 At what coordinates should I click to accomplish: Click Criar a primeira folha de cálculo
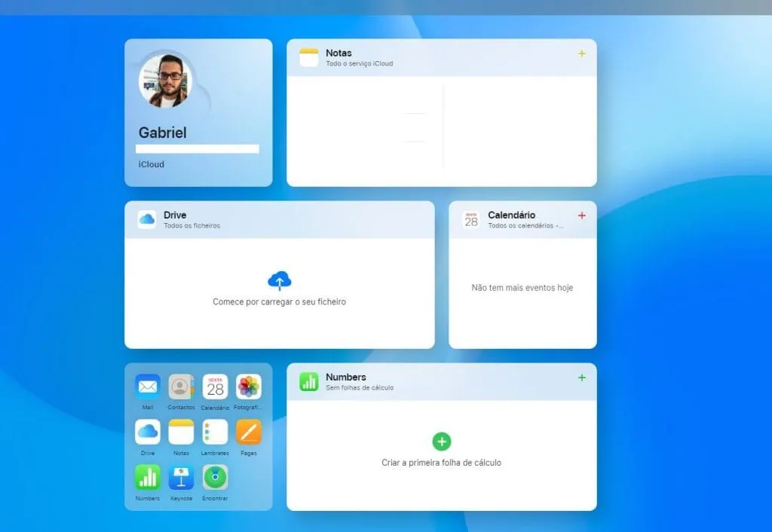tap(442, 463)
